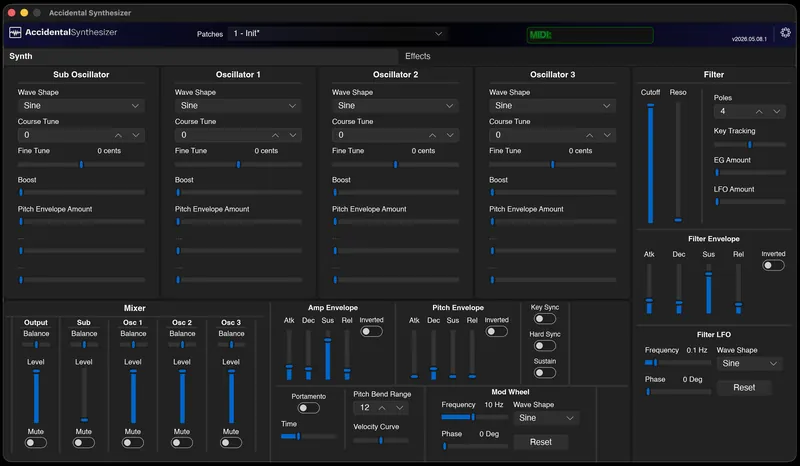
Task: Click Filter Key Tracking slider
Action: coord(749,145)
